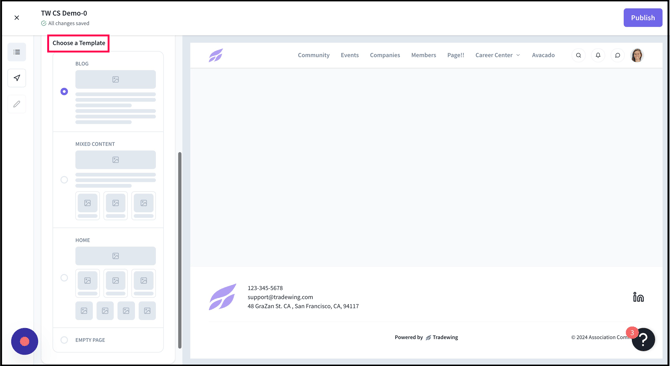Click the leaf logo in preview header
The height and width of the screenshot is (366, 670).
click(216, 56)
